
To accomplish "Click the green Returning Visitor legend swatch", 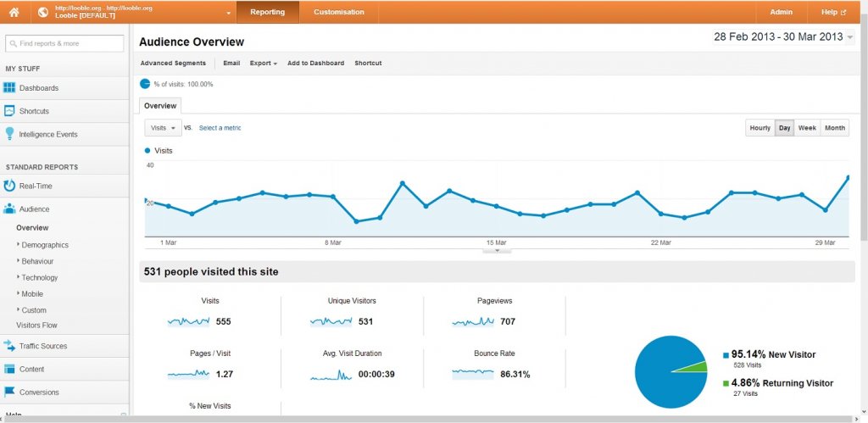I will (726, 383).
